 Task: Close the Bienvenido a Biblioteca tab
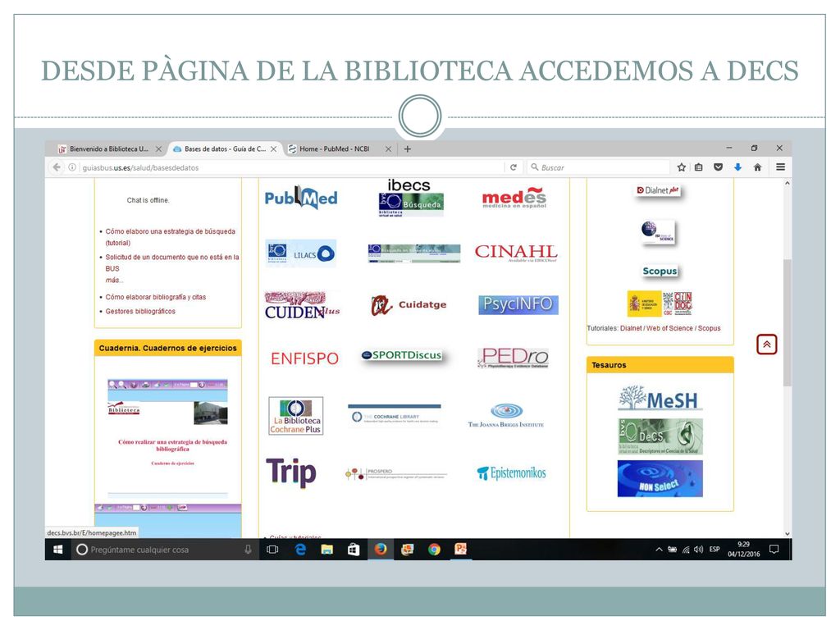click(158, 149)
